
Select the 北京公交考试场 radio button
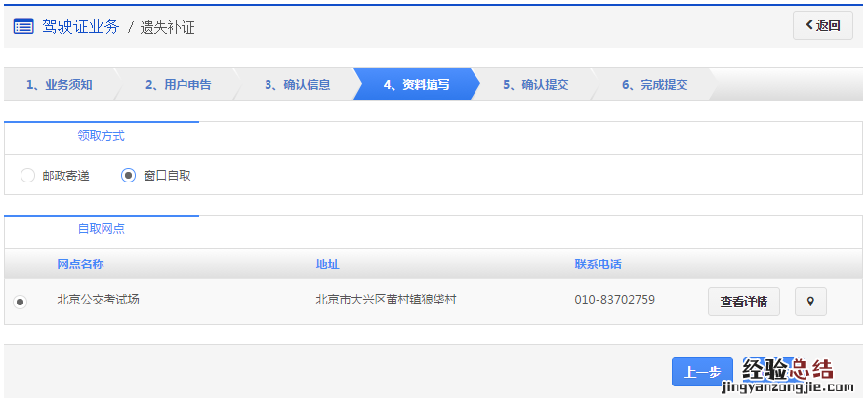pos(20,302)
